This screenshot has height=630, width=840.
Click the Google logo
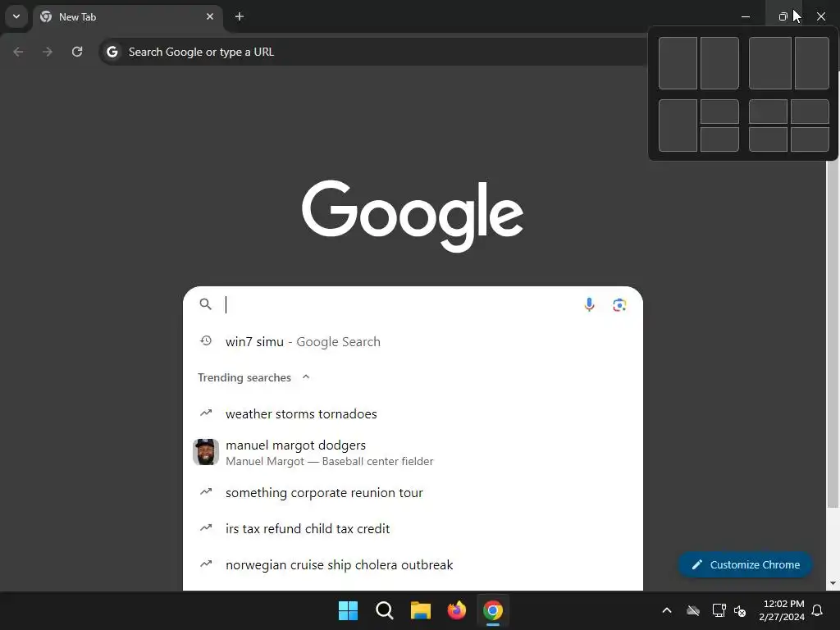point(413,216)
